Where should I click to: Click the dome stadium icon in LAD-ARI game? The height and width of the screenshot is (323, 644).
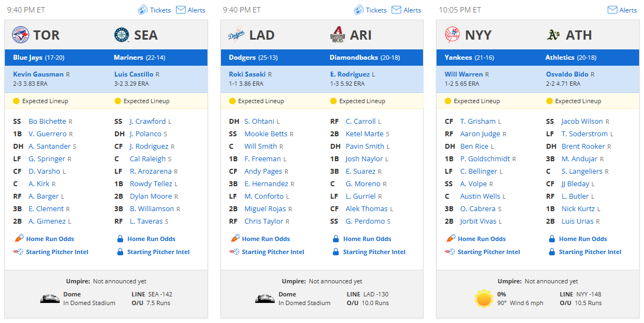(x=265, y=299)
